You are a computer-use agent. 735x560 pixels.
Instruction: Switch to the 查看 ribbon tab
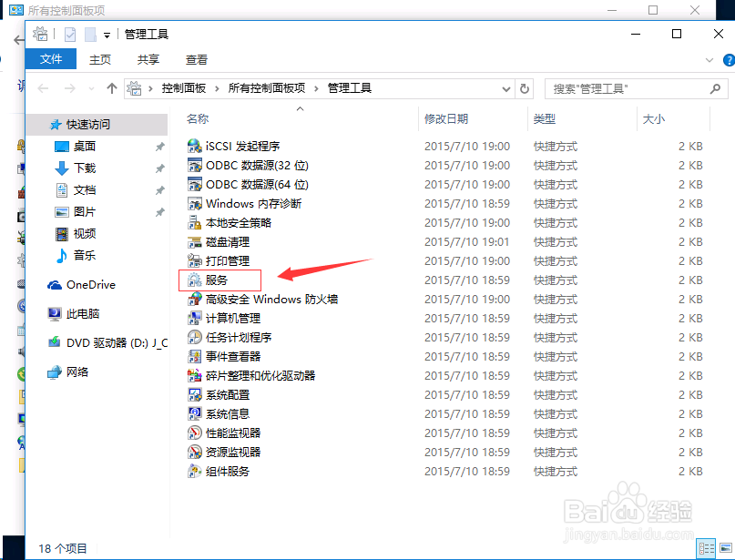pos(197,59)
